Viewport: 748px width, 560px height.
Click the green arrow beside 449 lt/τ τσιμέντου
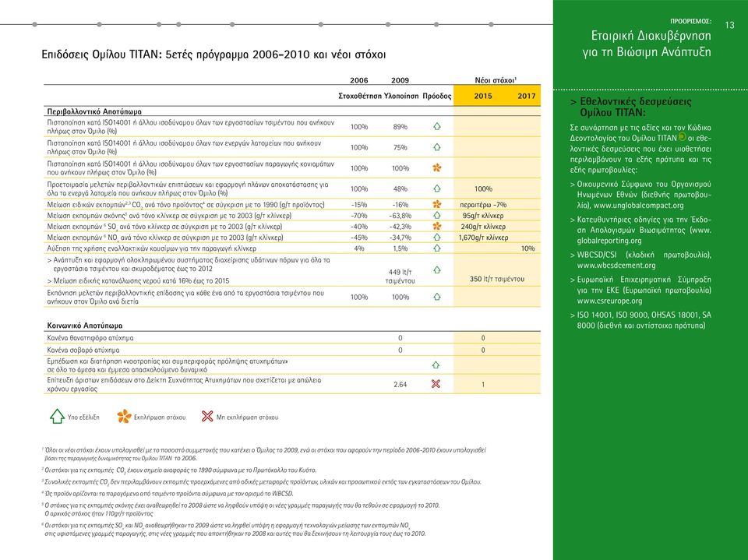pyautogui.click(x=436, y=270)
